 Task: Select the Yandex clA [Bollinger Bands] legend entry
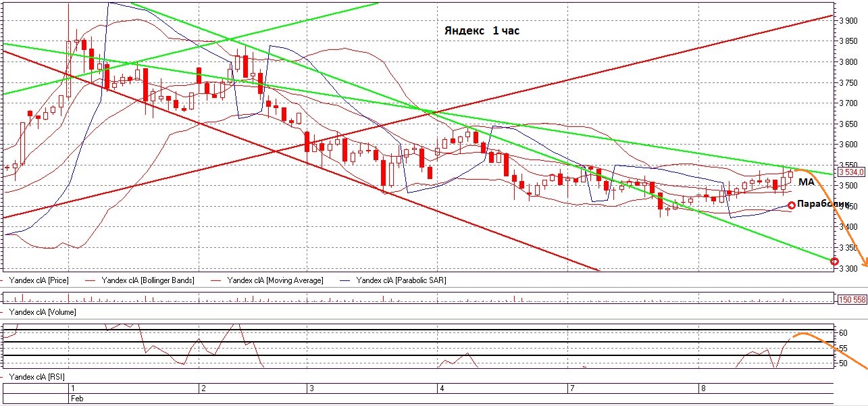point(147,280)
